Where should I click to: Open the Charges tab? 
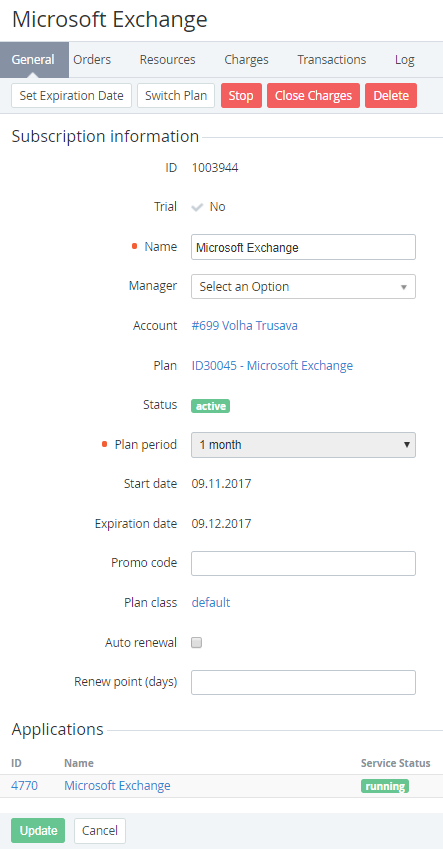246,60
